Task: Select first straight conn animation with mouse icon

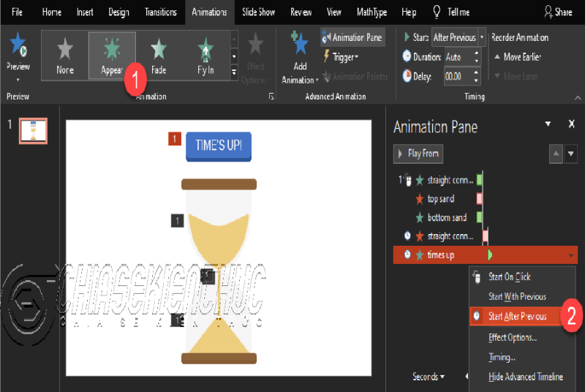Action: click(x=439, y=180)
